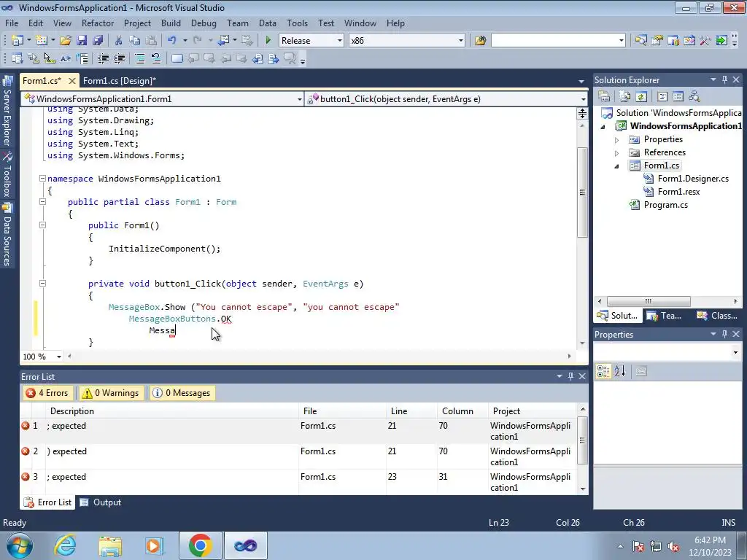Click the Properties Window toolbar icon

[x=657, y=41]
